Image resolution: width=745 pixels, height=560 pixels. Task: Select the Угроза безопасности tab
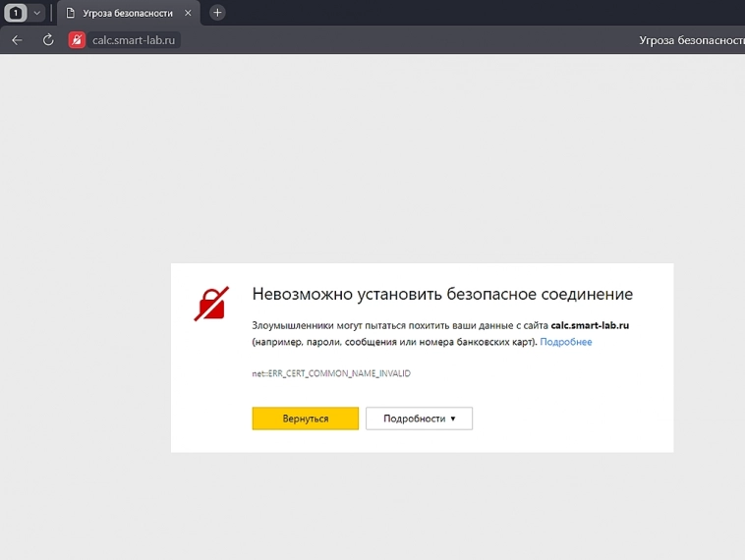[x=127, y=13]
